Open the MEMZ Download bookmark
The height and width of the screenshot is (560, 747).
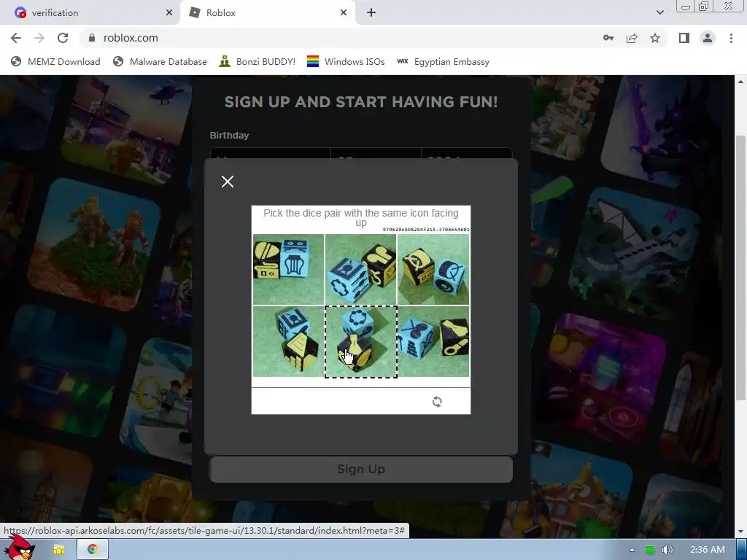click(55, 61)
